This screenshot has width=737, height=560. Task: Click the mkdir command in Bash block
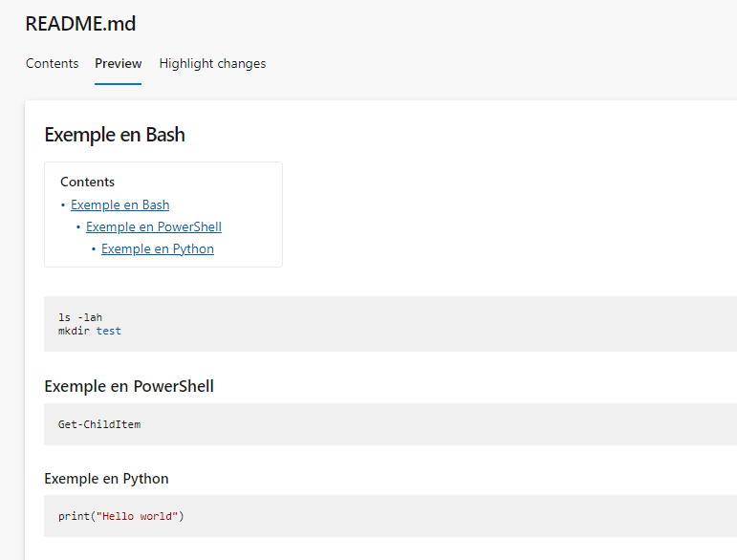(x=75, y=331)
